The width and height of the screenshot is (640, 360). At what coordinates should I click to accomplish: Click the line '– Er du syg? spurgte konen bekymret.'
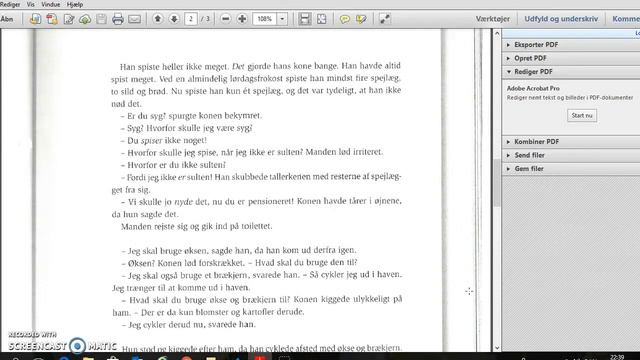(191, 116)
